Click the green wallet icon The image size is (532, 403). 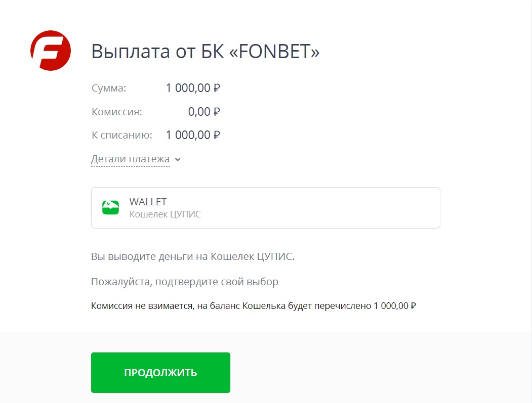110,207
